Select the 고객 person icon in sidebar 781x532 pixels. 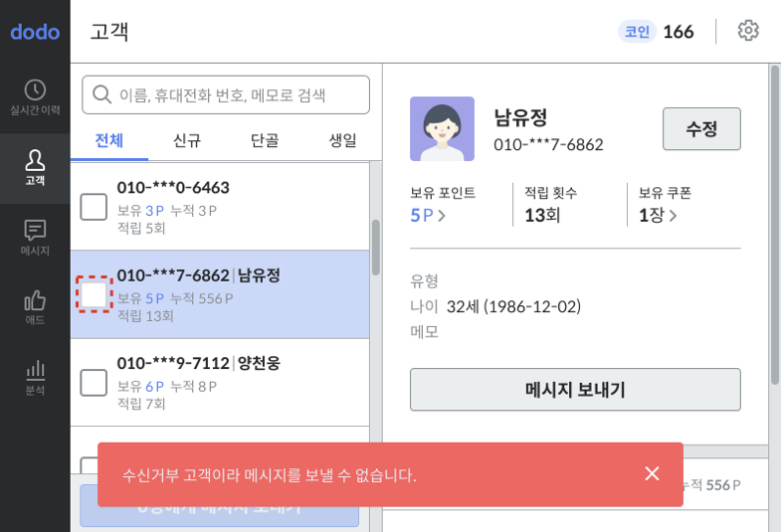click(x=35, y=160)
